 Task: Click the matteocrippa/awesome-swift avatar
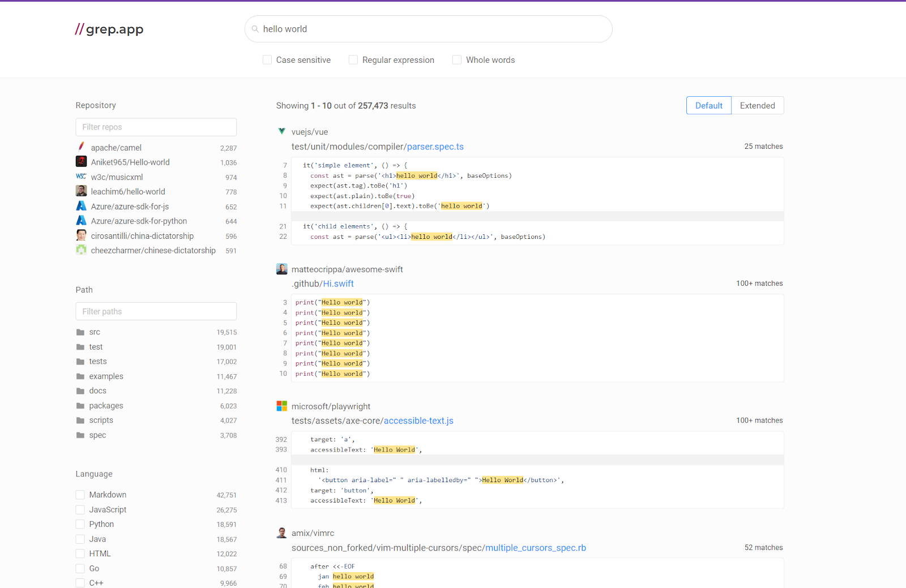coord(282,269)
